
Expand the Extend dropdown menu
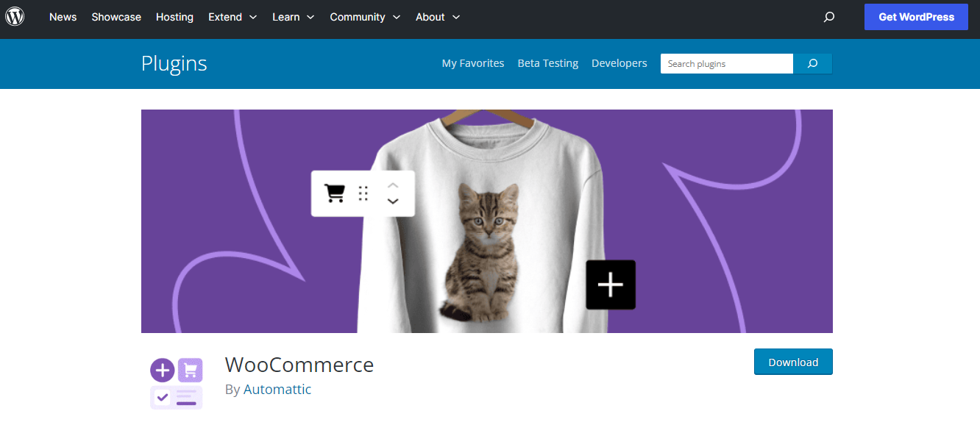click(232, 17)
